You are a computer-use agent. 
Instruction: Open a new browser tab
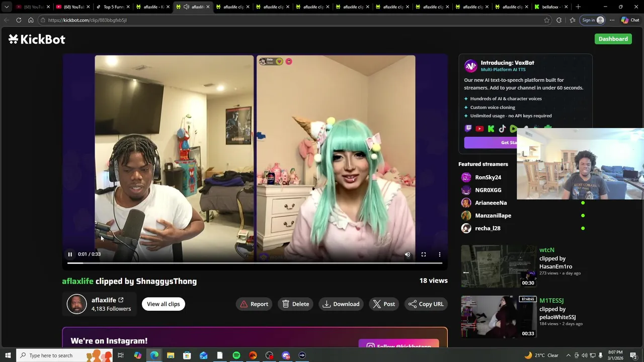point(578,7)
